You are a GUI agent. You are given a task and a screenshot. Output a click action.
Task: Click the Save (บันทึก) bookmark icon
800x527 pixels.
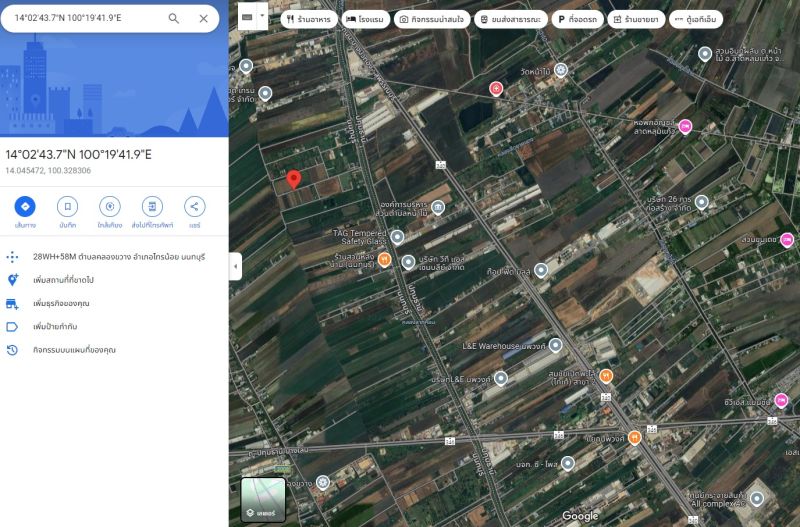click(x=67, y=207)
